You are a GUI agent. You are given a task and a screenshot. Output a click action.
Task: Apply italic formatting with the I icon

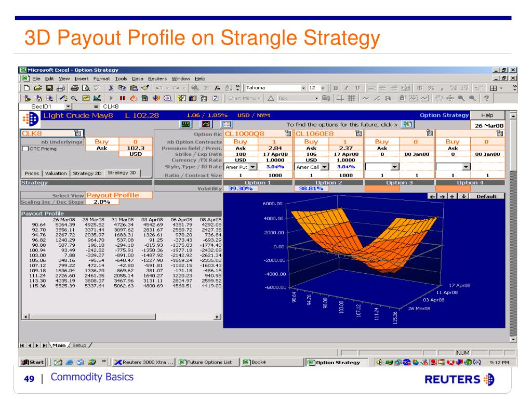[347, 88]
